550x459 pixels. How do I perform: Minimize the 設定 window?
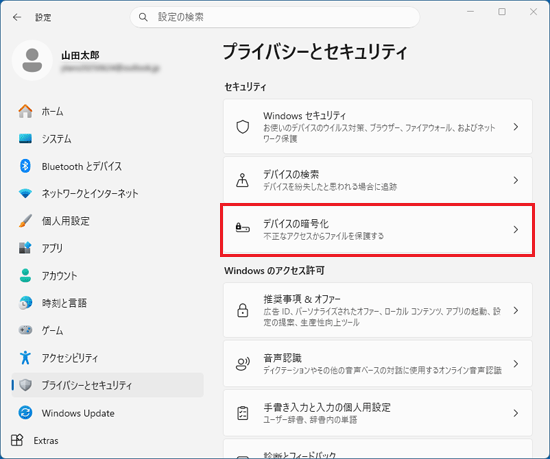coord(470,12)
